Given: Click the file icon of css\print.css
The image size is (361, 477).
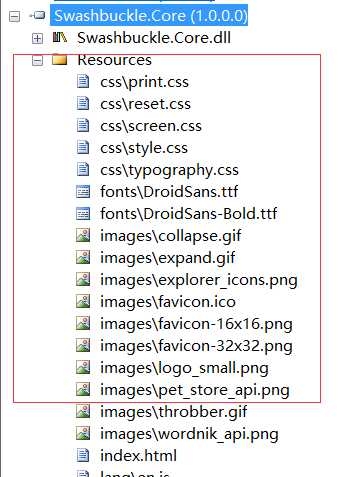Looking at the screenshot, I should coord(83,81).
